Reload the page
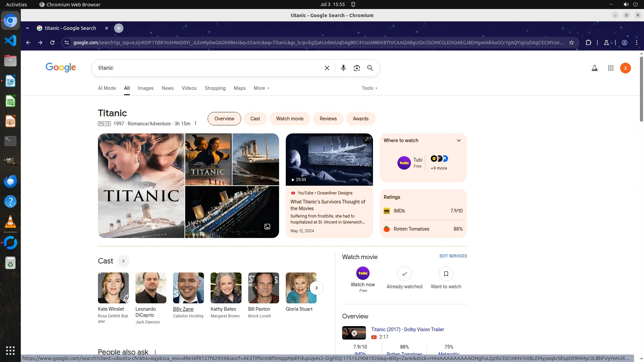This screenshot has height=362, width=644. tap(52, 43)
